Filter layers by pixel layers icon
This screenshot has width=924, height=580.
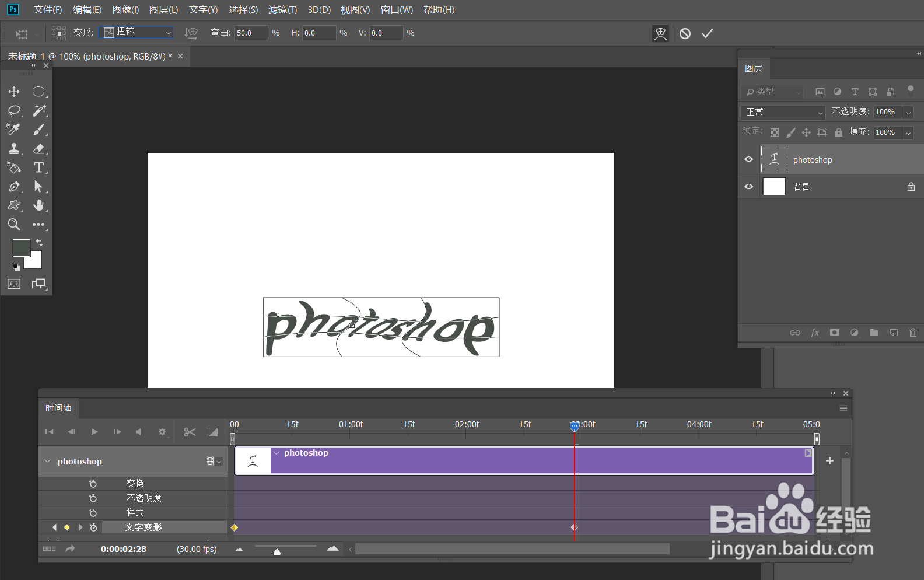(820, 92)
